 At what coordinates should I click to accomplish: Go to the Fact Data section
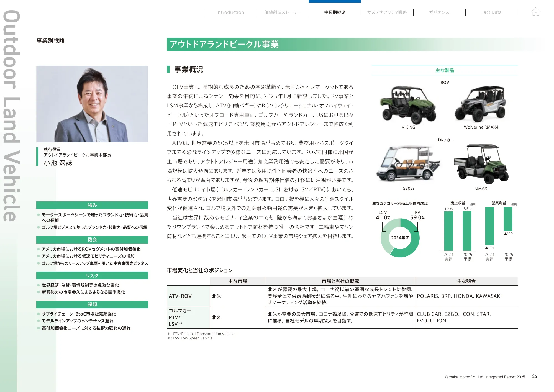click(x=492, y=12)
